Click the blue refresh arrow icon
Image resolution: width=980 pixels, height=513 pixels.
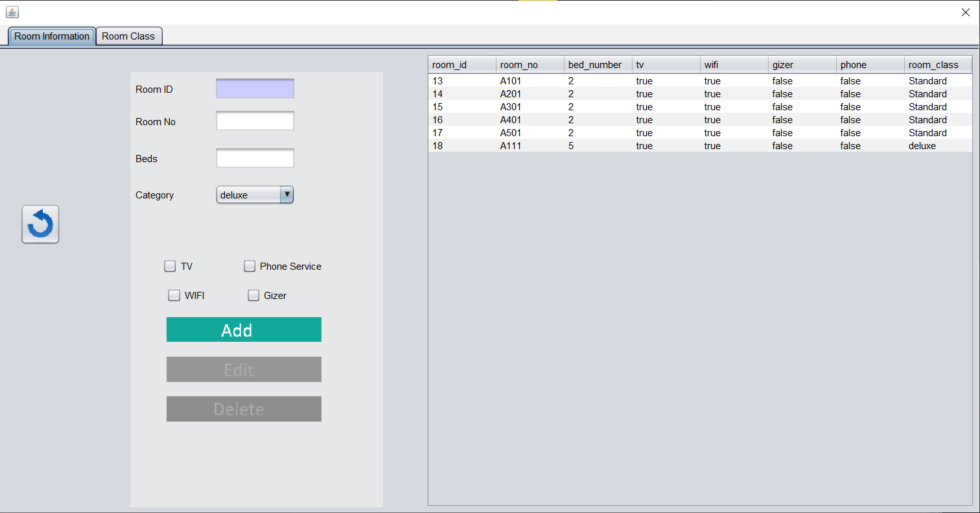click(x=40, y=224)
